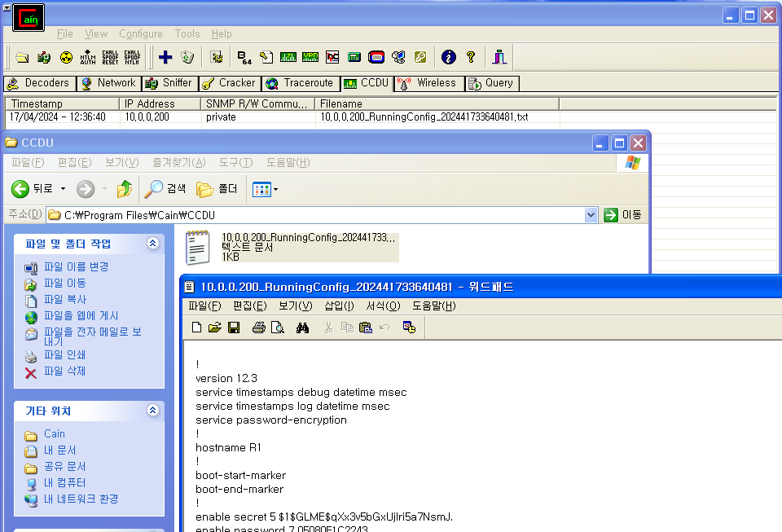Expand the address bar dropdown in CCDU
This screenshot has height=532, width=782.
click(x=591, y=215)
